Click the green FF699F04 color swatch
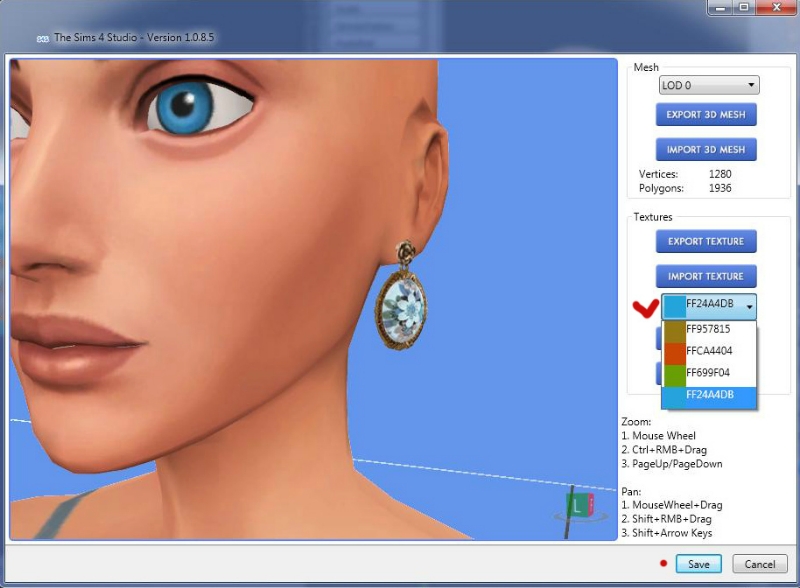 673,374
